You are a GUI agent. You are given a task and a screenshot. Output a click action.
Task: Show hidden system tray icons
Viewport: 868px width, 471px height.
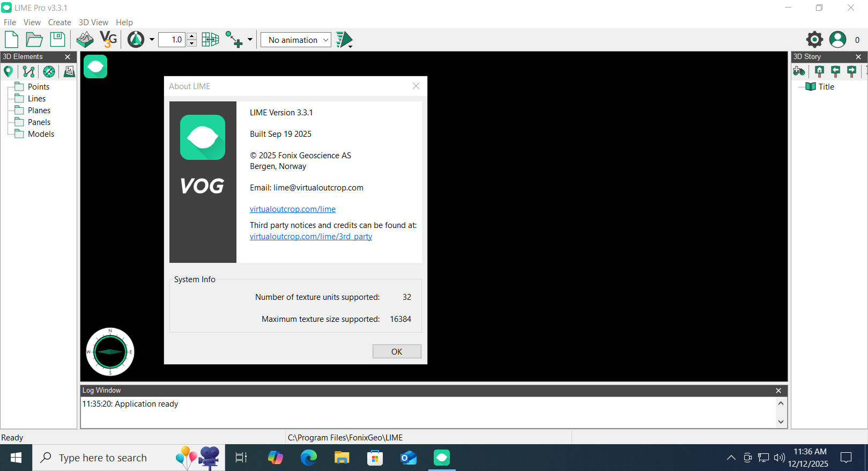[731, 458]
